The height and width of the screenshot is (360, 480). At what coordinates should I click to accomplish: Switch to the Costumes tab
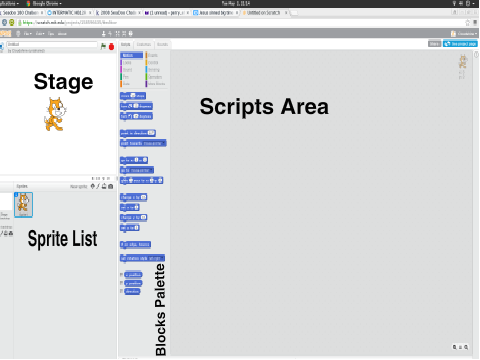coord(144,44)
